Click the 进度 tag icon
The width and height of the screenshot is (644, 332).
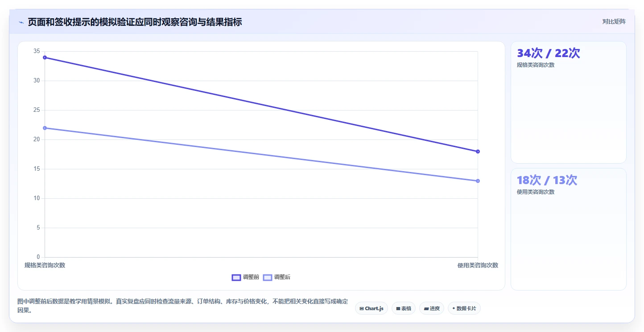click(x=426, y=308)
